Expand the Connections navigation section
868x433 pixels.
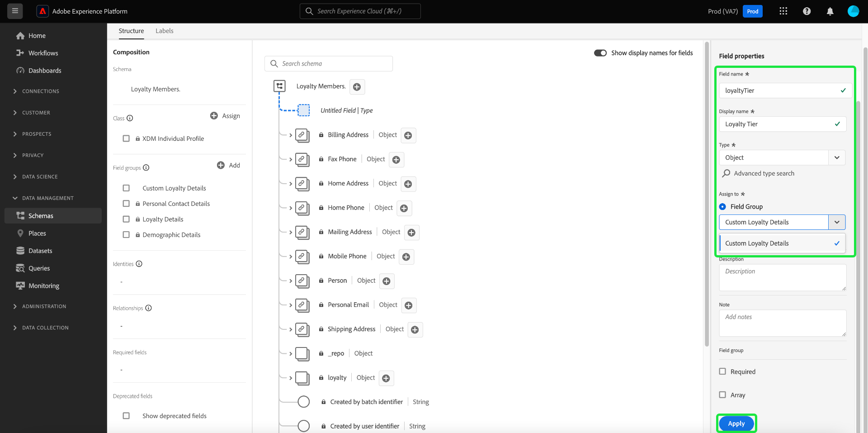[15, 91]
